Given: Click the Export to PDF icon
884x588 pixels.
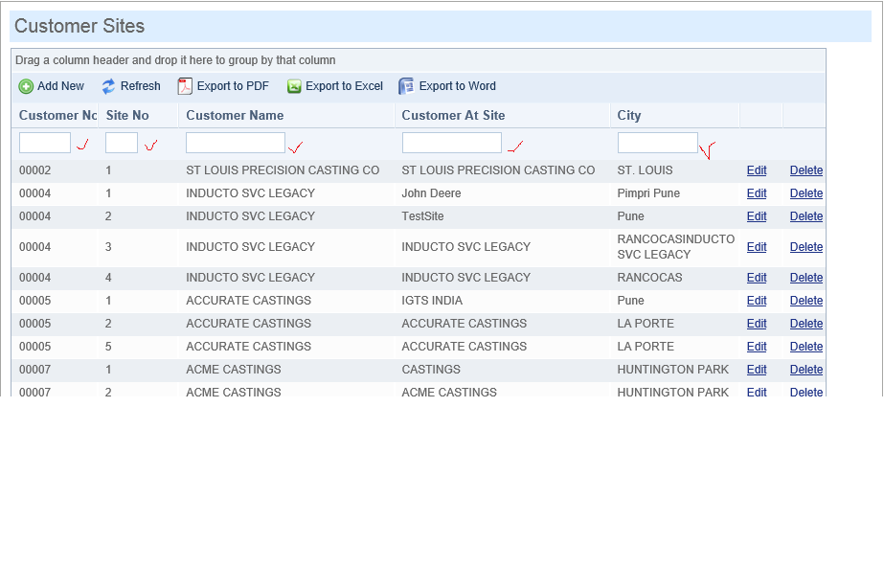Looking at the screenshot, I should point(185,86).
